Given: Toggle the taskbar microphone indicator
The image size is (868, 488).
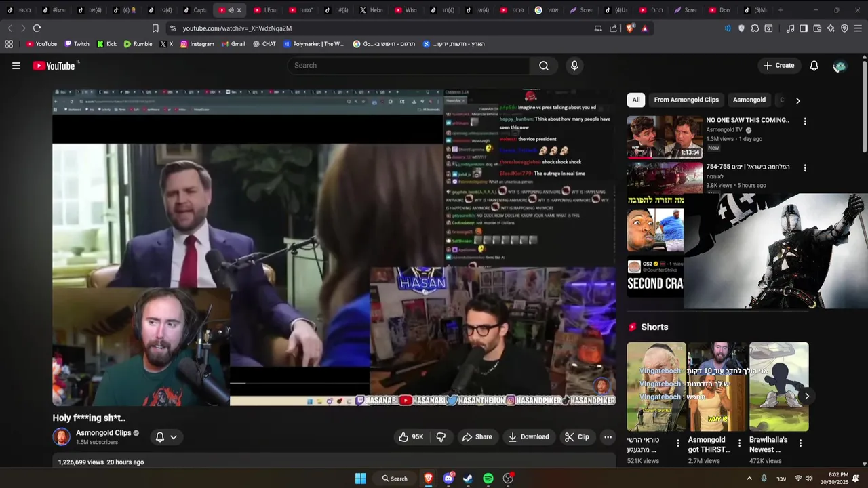Looking at the screenshot, I should [764, 479].
